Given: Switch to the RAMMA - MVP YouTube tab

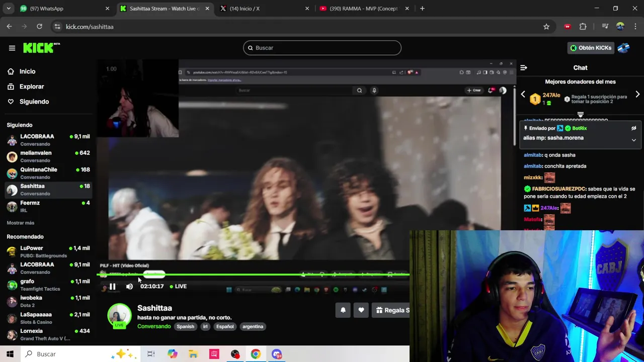Looking at the screenshot, I should [363, 9].
